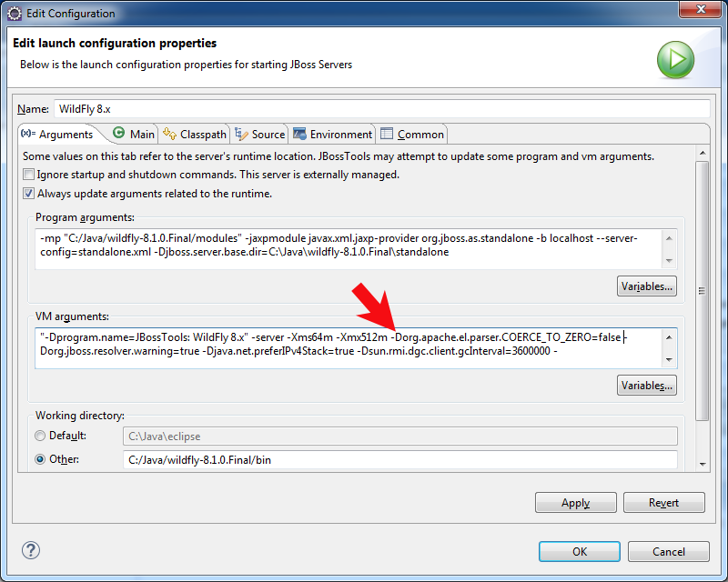The image size is (728, 582).
Task: Click the main panel scrollbar up arrow
Action: pos(703,153)
